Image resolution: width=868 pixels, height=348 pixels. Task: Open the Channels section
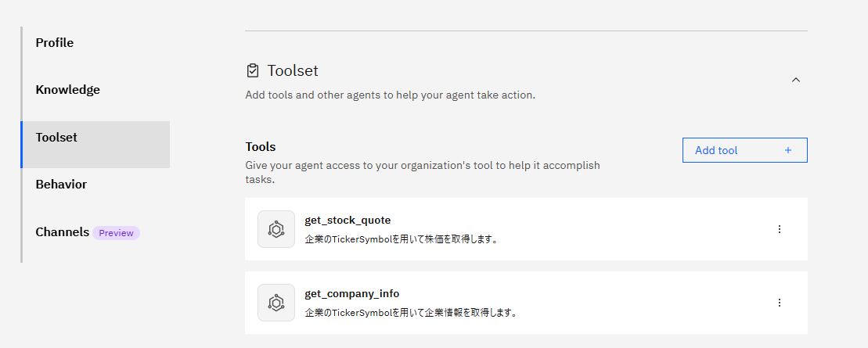(x=62, y=232)
